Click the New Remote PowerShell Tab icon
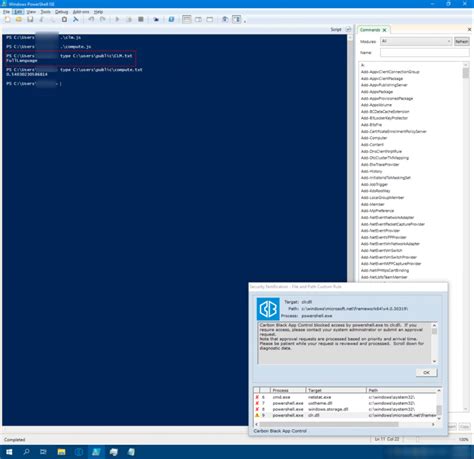The image size is (474, 459). pyautogui.click(x=156, y=20)
